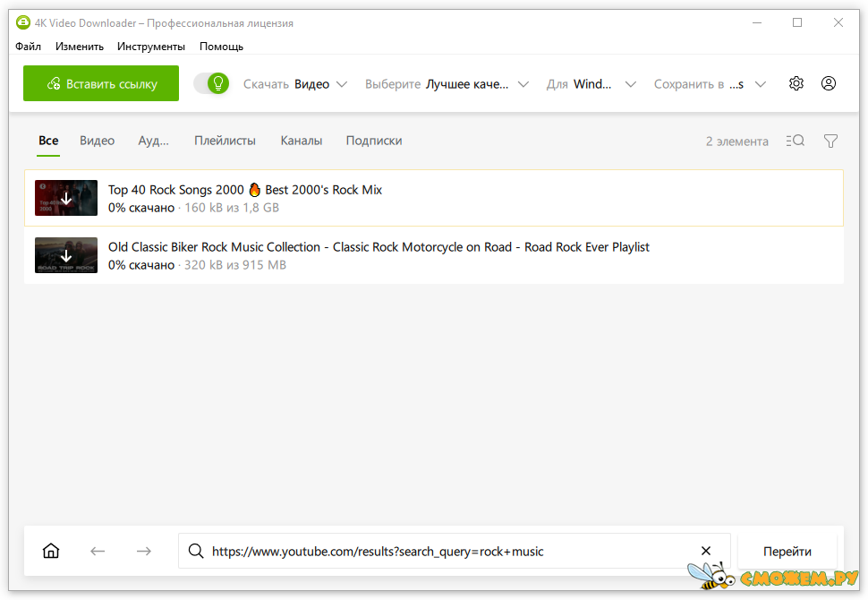Open the search-in-list icon
This screenshot has width=868, height=600.
[x=795, y=141]
